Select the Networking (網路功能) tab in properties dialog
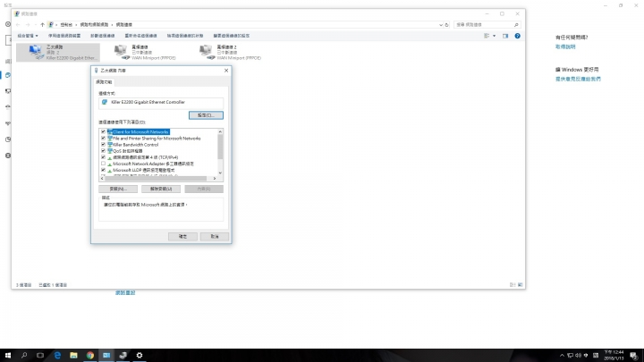This screenshot has width=644, height=362. point(104,82)
